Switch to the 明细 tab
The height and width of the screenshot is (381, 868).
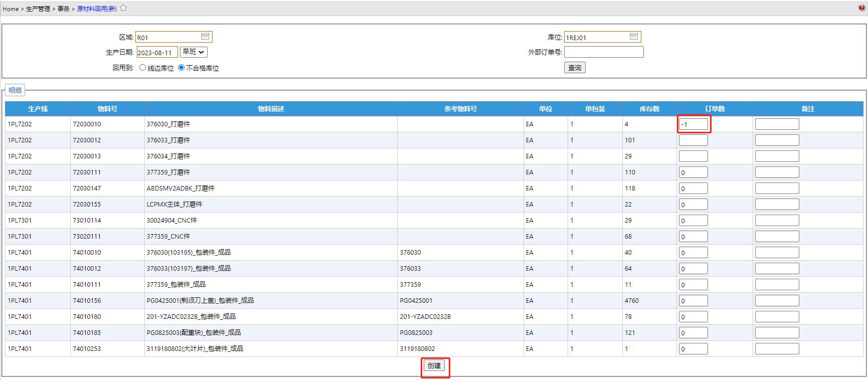point(15,90)
